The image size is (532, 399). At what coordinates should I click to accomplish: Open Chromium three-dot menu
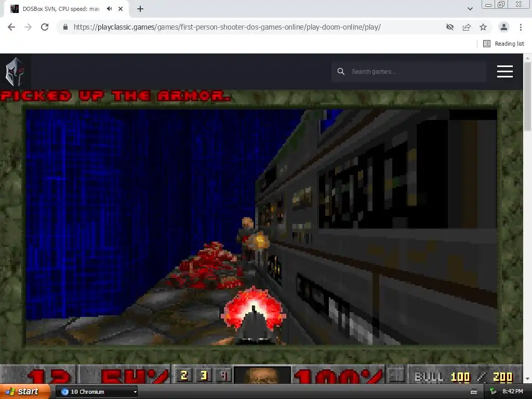(521, 27)
